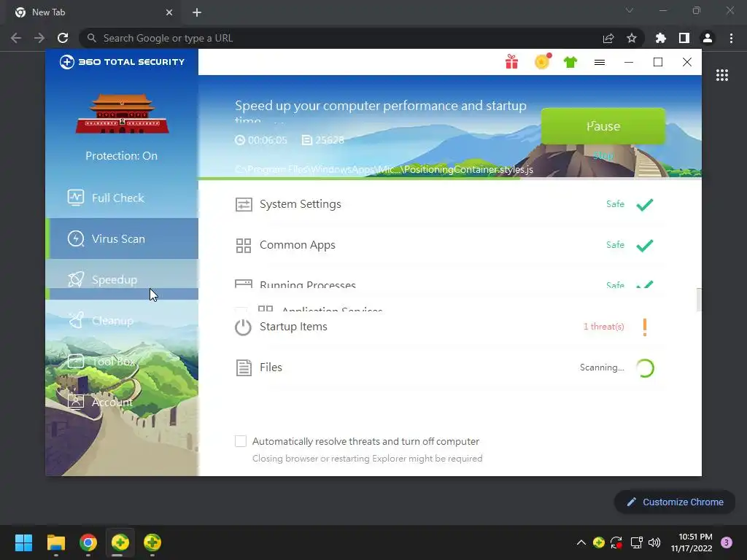This screenshot has height=560, width=747.
Task: Click the red palace protection image
Action: pos(122,113)
